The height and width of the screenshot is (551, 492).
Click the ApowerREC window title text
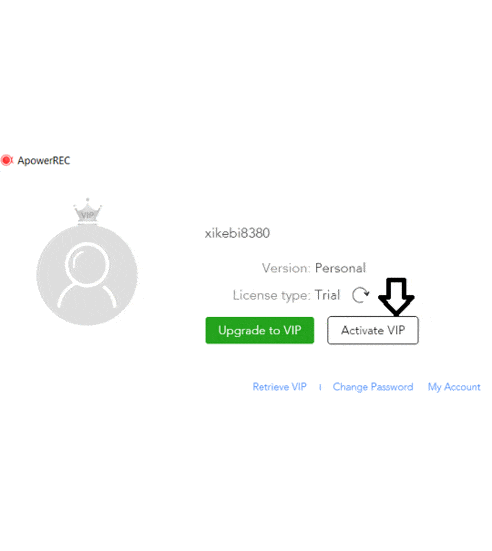(x=44, y=161)
